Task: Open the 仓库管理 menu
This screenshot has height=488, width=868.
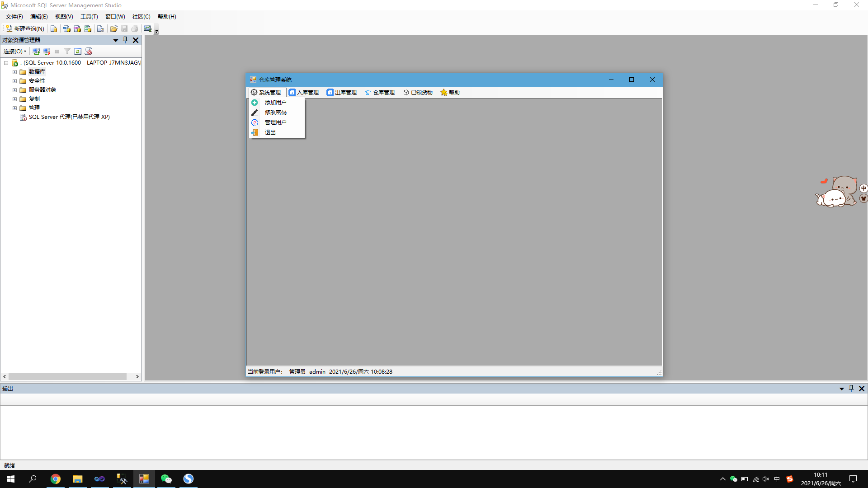Action: coord(383,92)
